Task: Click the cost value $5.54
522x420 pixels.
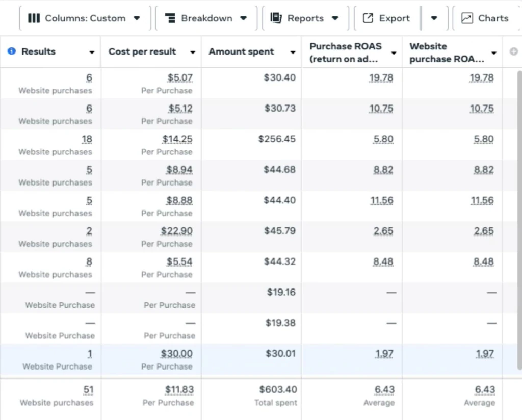Action: [179, 261]
